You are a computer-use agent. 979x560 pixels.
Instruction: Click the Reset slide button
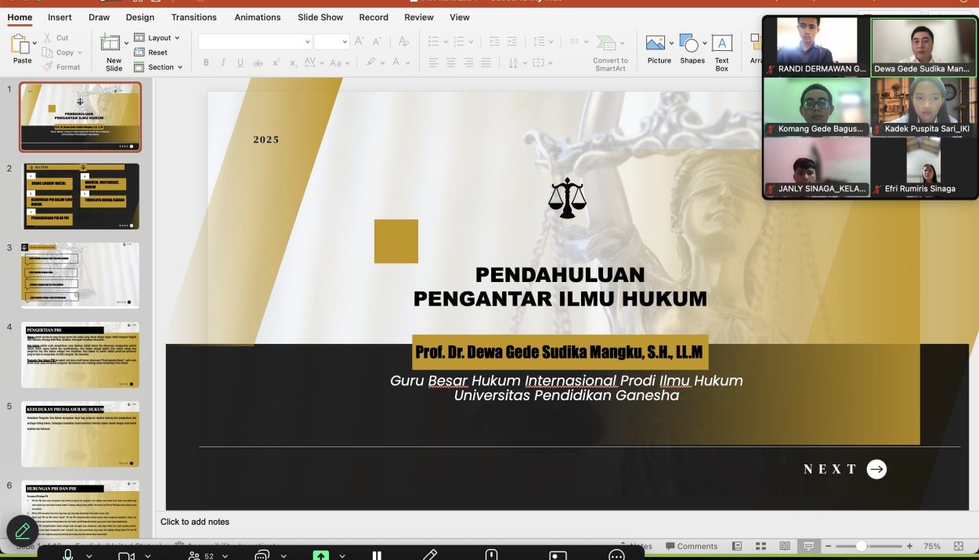click(151, 52)
